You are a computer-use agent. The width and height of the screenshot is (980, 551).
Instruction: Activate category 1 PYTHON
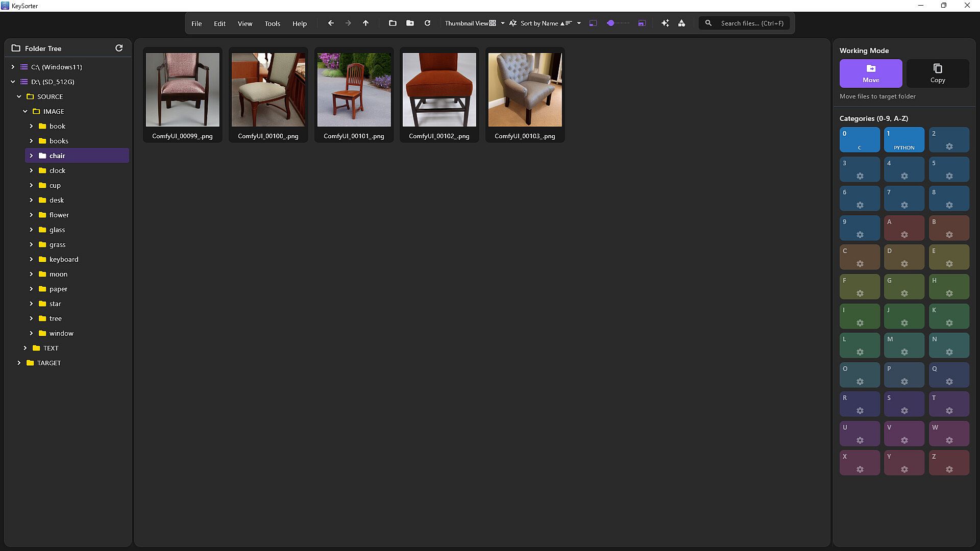point(903,139)
